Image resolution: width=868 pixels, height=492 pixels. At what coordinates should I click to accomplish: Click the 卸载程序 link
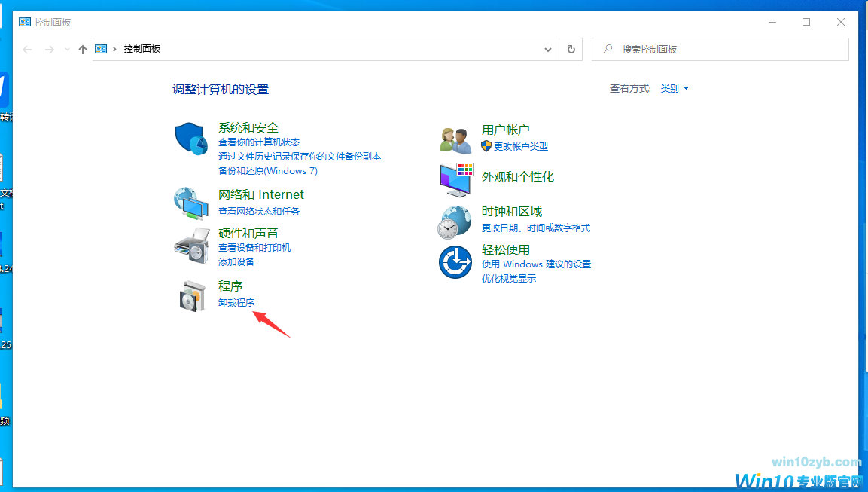tap(236, 303)
